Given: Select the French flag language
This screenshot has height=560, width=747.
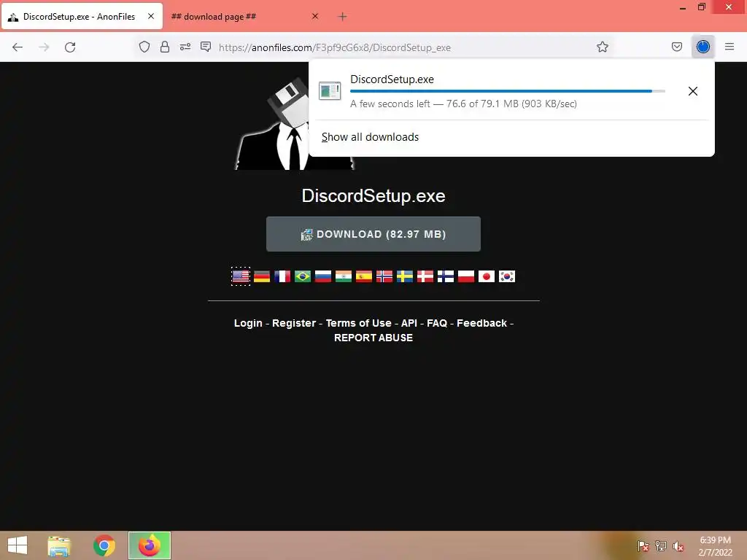Looking at the screenshot, I should click(282, 276).
